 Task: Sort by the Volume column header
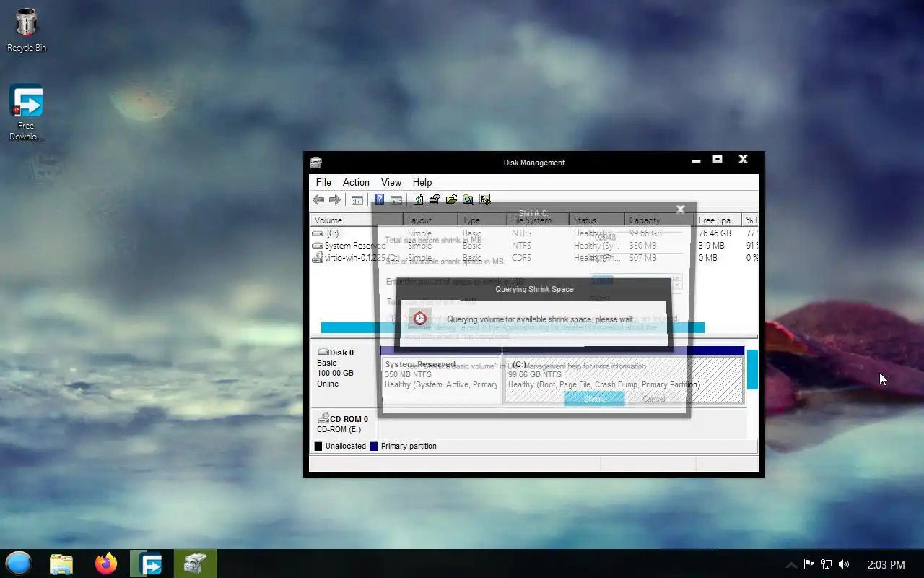356,220
